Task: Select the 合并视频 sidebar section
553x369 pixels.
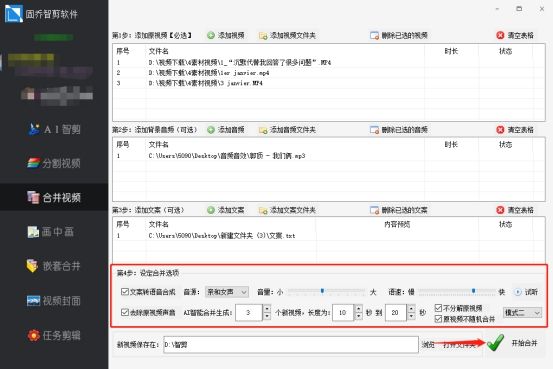Action: 54,197
